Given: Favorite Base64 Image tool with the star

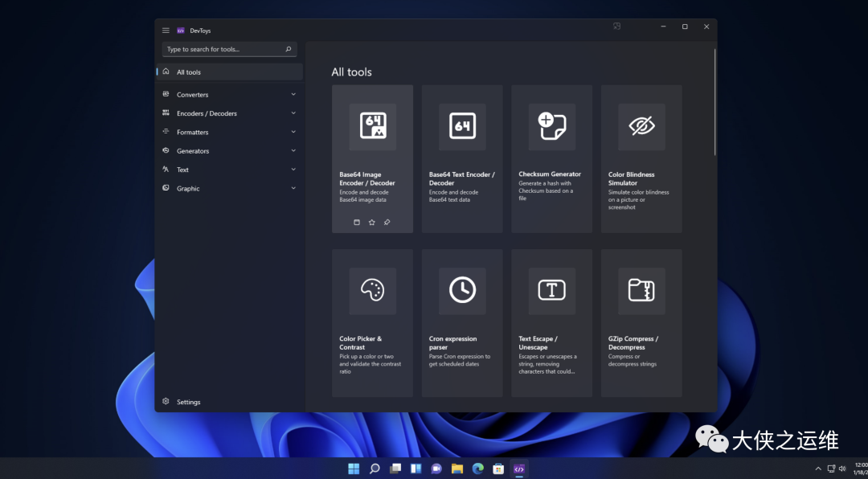Looking at the screenshot, I should pos(371,223).
